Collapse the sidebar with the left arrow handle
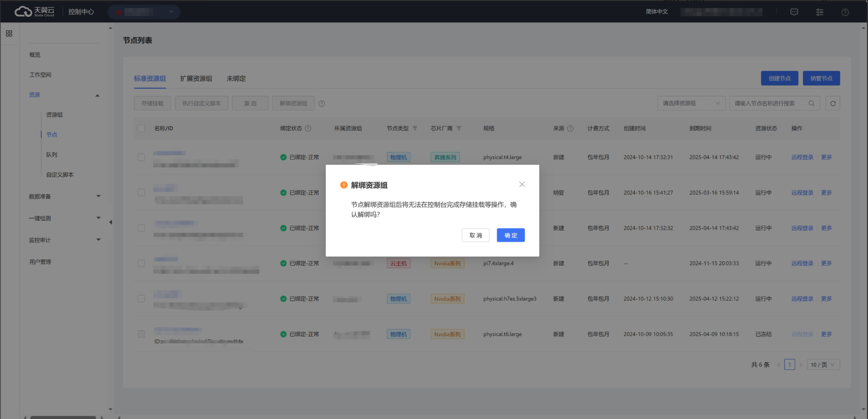 (111, 222)
